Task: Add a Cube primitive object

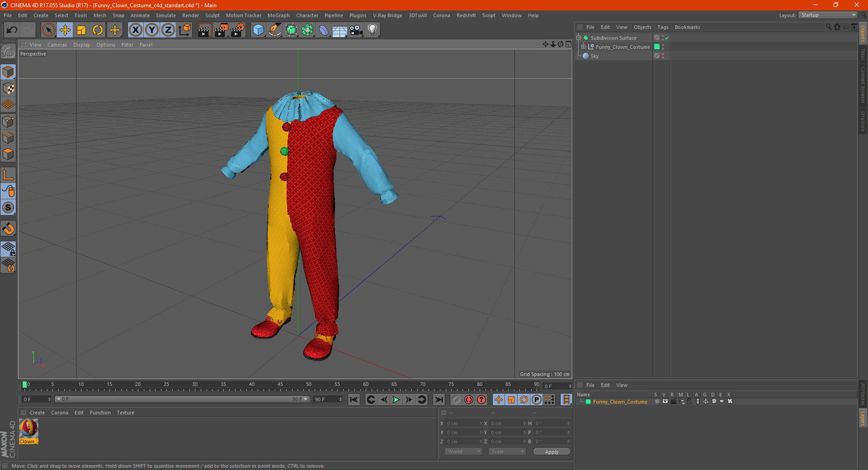Action: click(258, 30)
